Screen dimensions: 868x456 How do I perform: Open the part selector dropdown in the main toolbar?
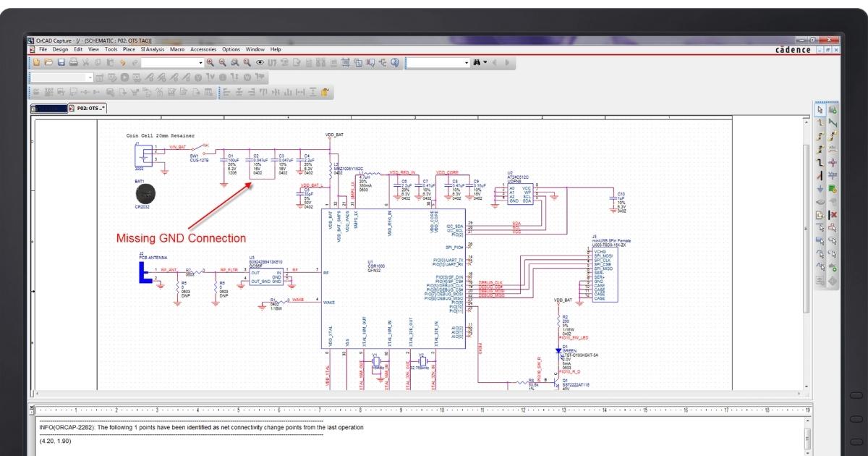(201, 62)
